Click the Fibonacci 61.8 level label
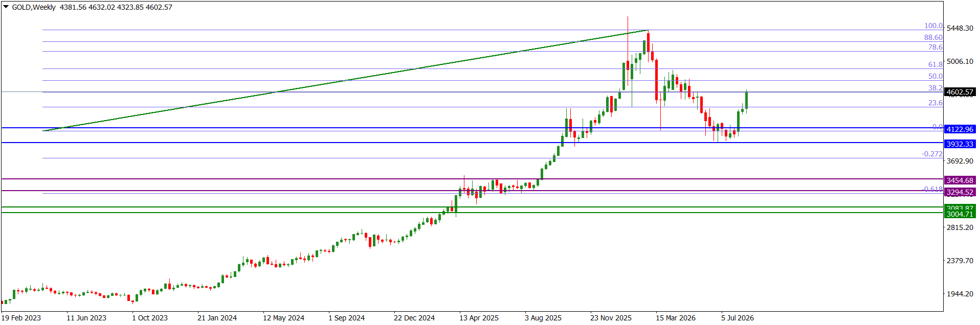The height and width of the screenshot is (325, 980). click(935, 64)
